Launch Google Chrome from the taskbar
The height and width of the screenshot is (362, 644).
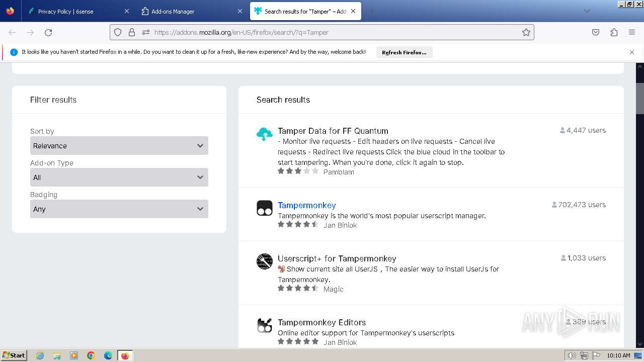(x=91, y=355)
